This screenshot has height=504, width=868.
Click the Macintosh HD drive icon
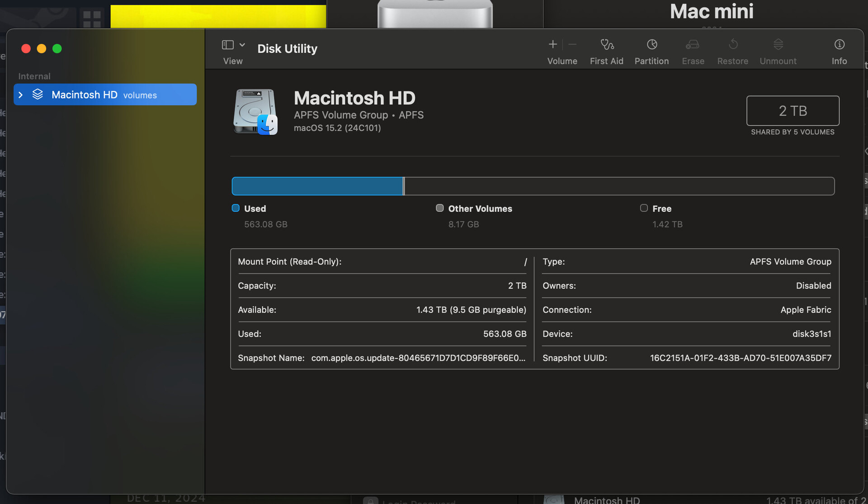255,112
